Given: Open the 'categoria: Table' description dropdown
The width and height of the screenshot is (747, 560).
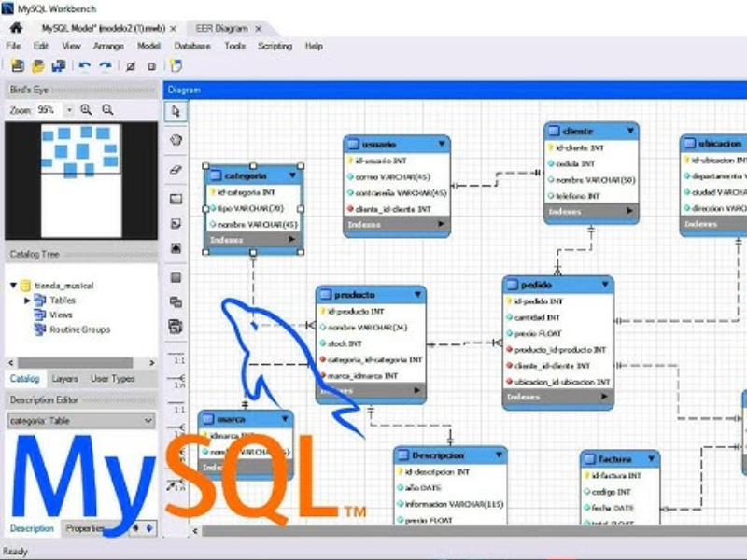Looking at the screenshot, I should [148, 421].
